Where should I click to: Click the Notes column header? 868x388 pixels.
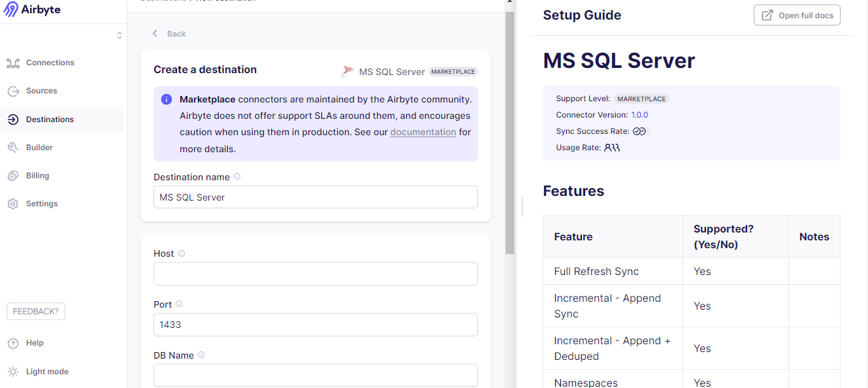[814, 236]
